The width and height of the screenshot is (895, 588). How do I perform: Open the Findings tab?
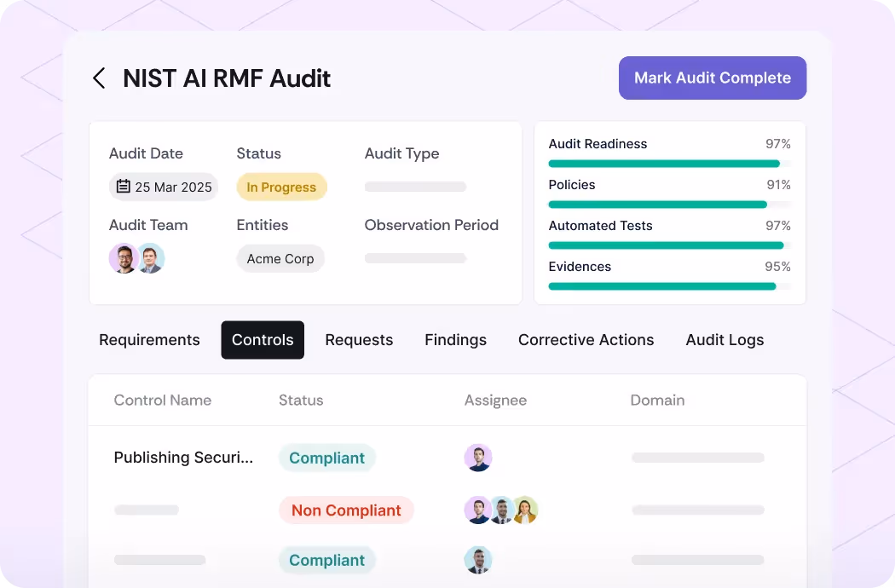455,340
